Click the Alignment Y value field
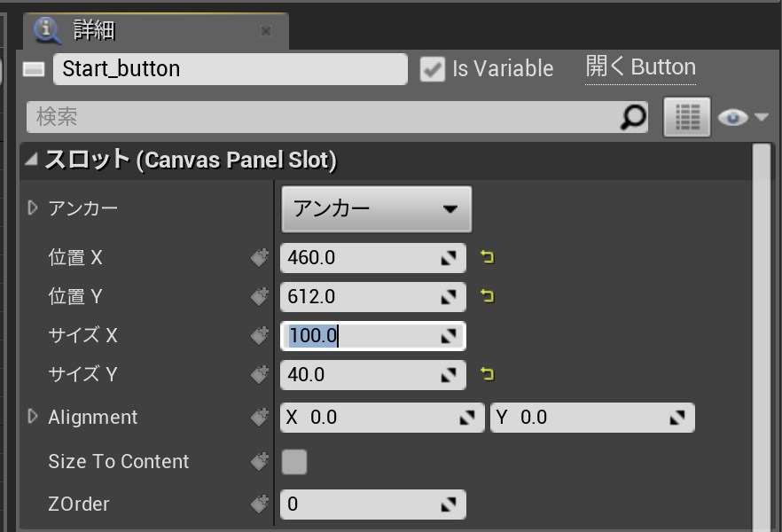Screen dimensions: 782x532 point(591,417)
